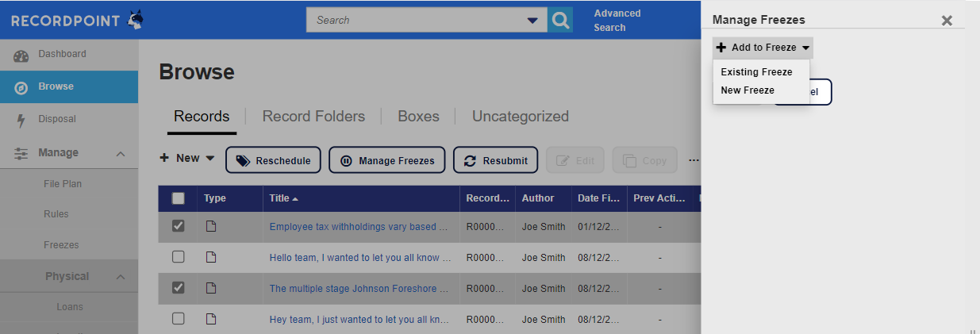Select the Disposal lightning icon item
980x334 pixels.
[57, 119]
